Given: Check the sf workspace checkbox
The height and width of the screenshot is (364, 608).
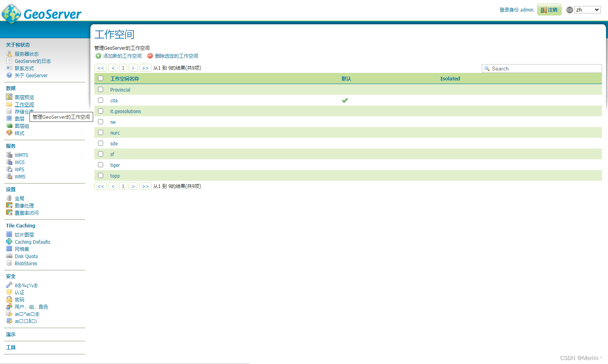Looking at the screenshot, I should click(x=101, y=154).
